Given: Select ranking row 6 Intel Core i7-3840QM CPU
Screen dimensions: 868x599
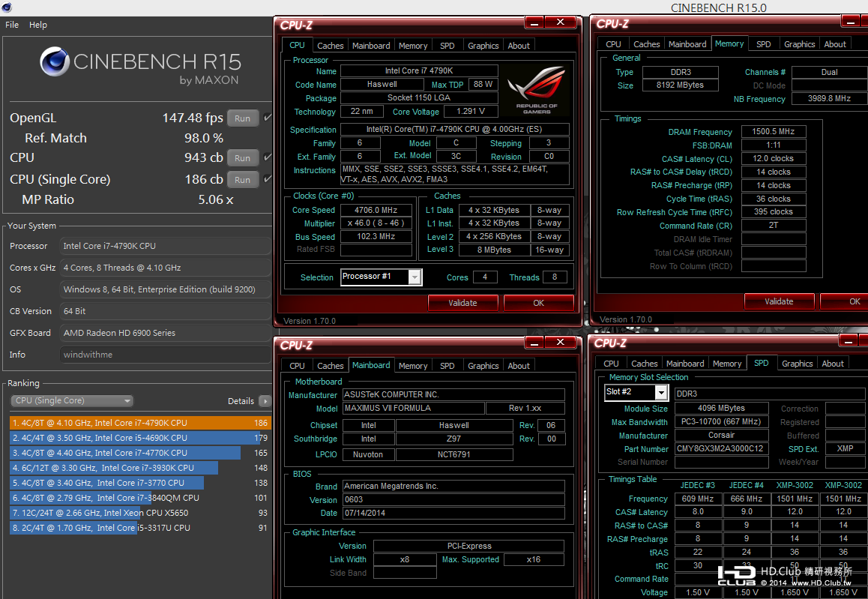Looking at the screenshot, I should 140,498.
